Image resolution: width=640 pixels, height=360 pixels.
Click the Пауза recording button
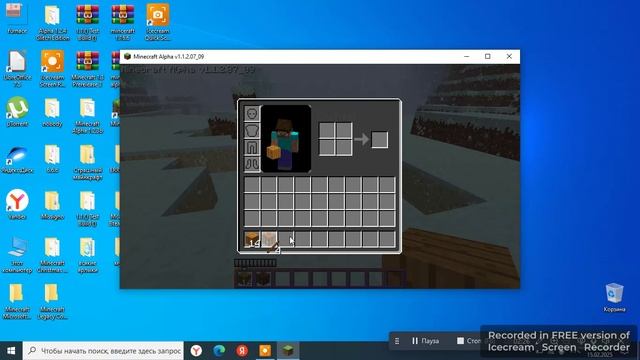coord(426,341)
